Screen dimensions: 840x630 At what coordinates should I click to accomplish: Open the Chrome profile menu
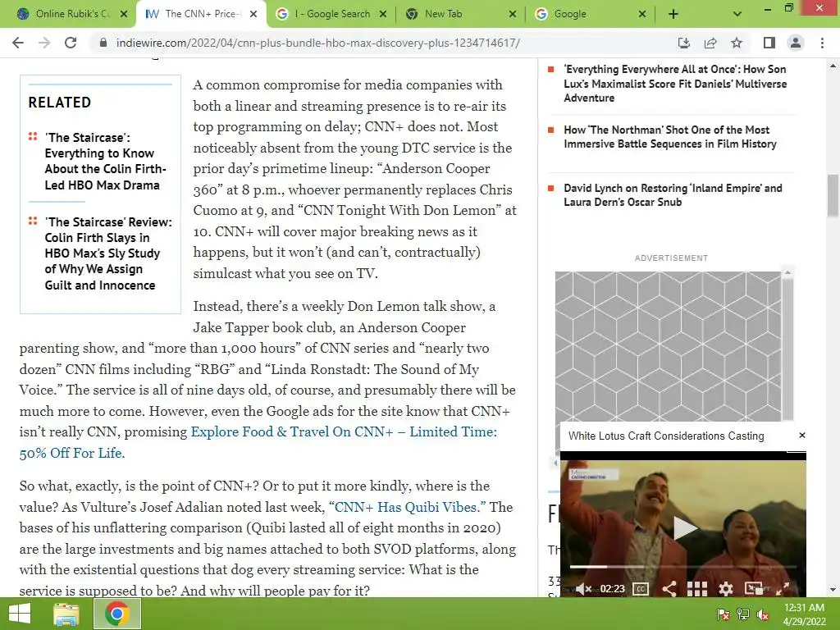(796, 43)
